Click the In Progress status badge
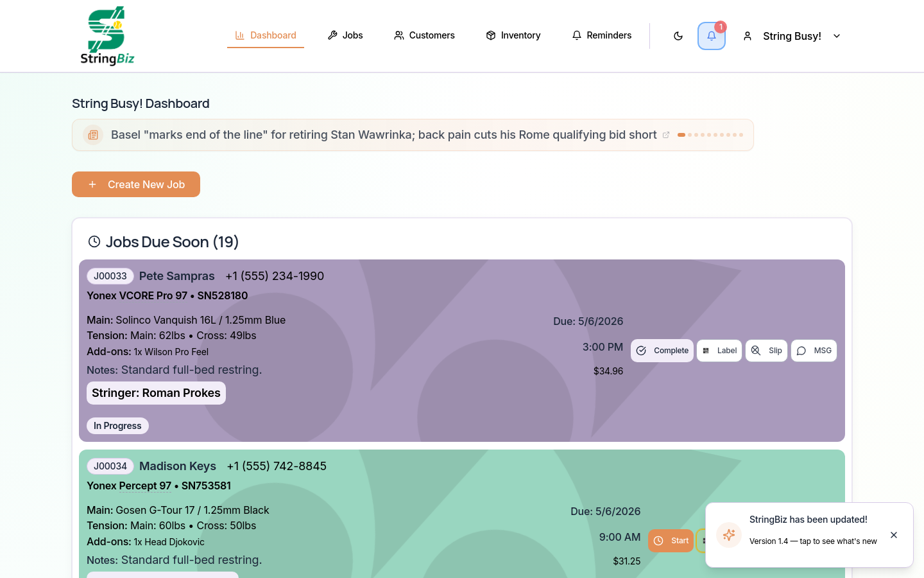Viewport: 924px width, 578px height. (117, 426)
